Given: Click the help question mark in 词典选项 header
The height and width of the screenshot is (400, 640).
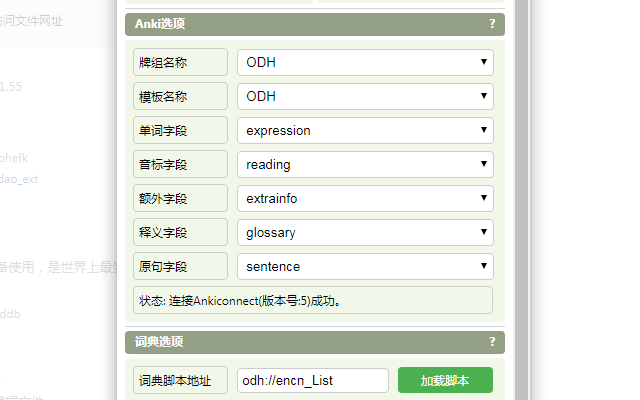Looking at the screenshot, I should click(492, 341).
